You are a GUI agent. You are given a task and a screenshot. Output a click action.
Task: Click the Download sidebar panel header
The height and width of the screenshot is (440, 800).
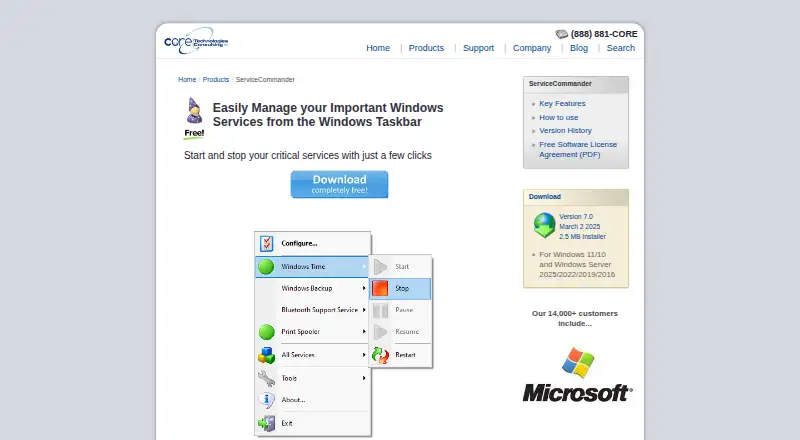[576, 197]
